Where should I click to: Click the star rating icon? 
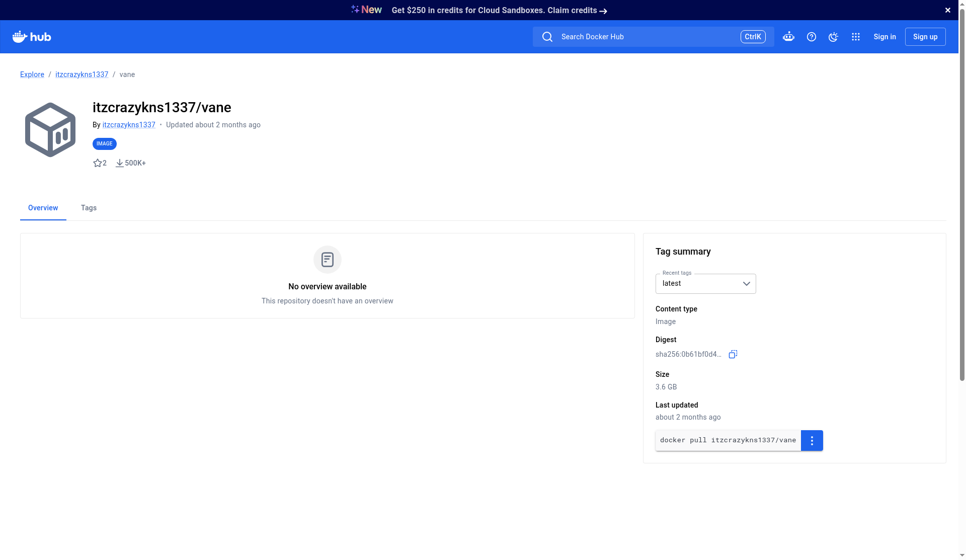coord(98,163)
